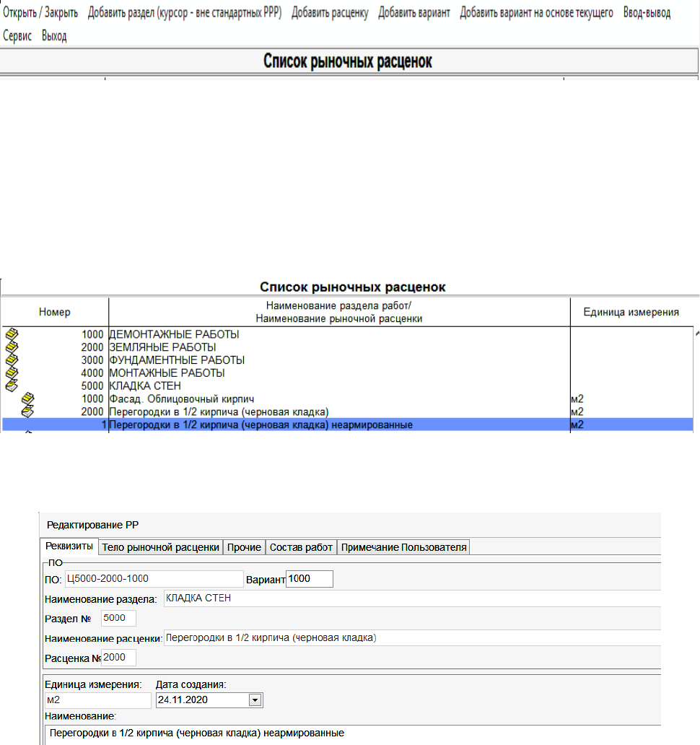The height and width of the screenshot is (745, 700).
Task: Click the 'Расценка №' field 2000
Action: tap(119, 658)
